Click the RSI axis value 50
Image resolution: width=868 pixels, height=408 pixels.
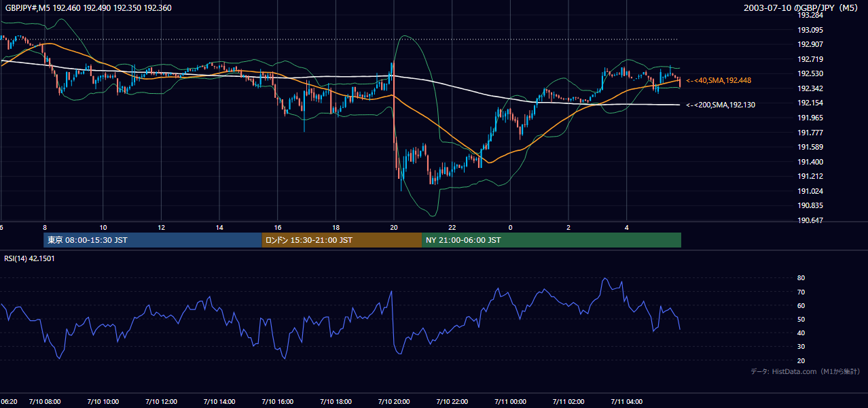[801, 319]
